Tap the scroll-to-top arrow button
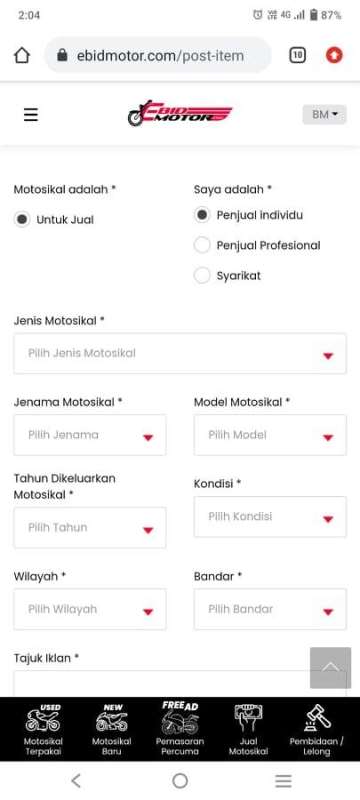The width and height of the screenshot is (360, 800). (330, 668)
